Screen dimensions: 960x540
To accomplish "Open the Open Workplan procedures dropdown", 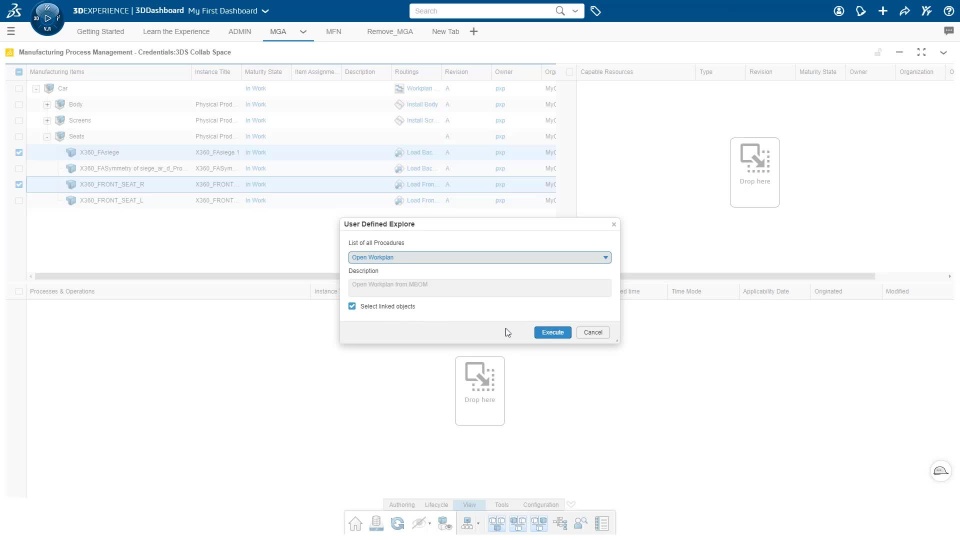I will click(480, 258).
